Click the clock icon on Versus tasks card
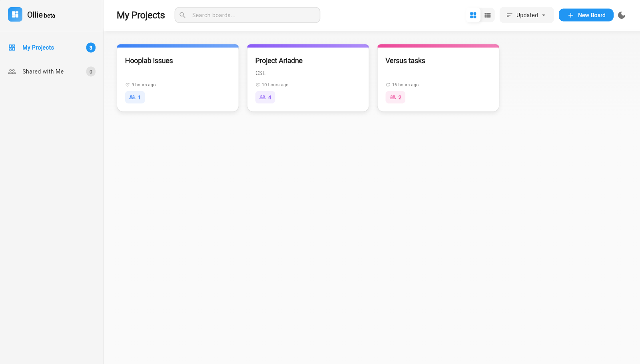Viewport: 640px width, 364px height. click(388, 84)
